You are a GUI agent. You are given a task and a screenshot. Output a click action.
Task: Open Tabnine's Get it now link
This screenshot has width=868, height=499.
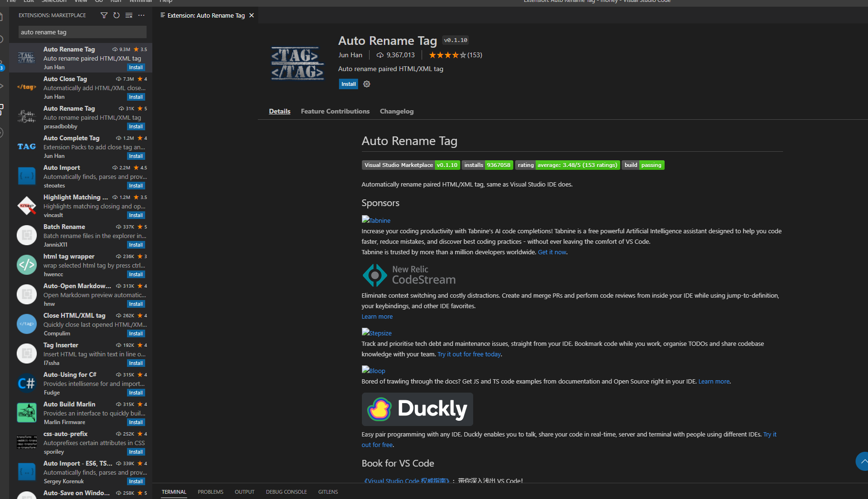552,252
